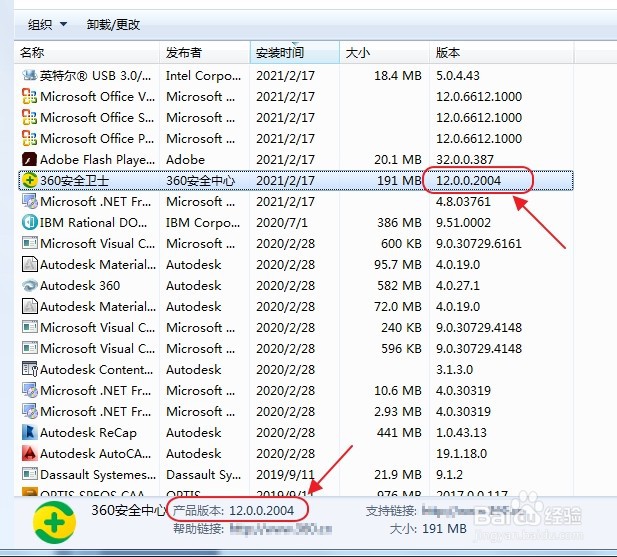The width and height of the screenshot is (617, 557).
Task: Click the 卸载/更改 button
Action: coord(113,25)
